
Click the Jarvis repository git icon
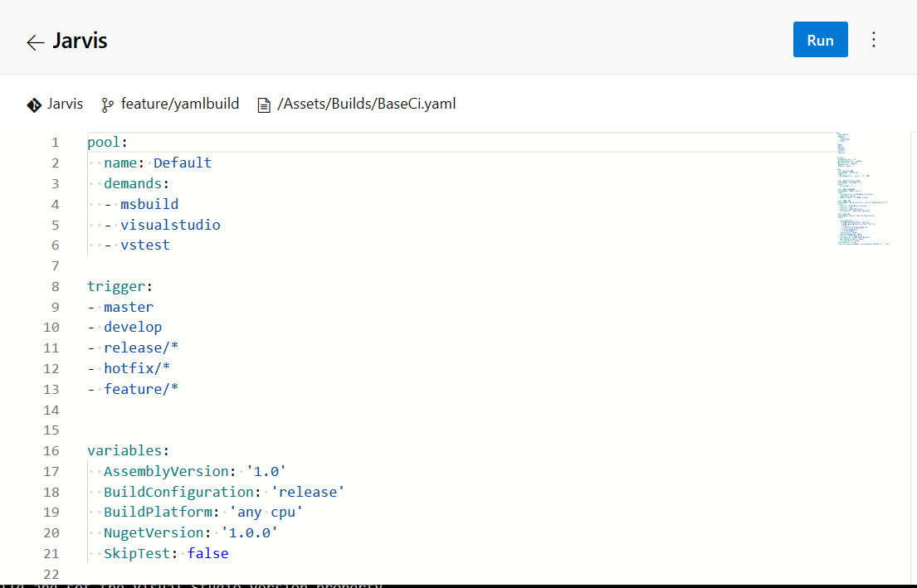click(34, 104)
